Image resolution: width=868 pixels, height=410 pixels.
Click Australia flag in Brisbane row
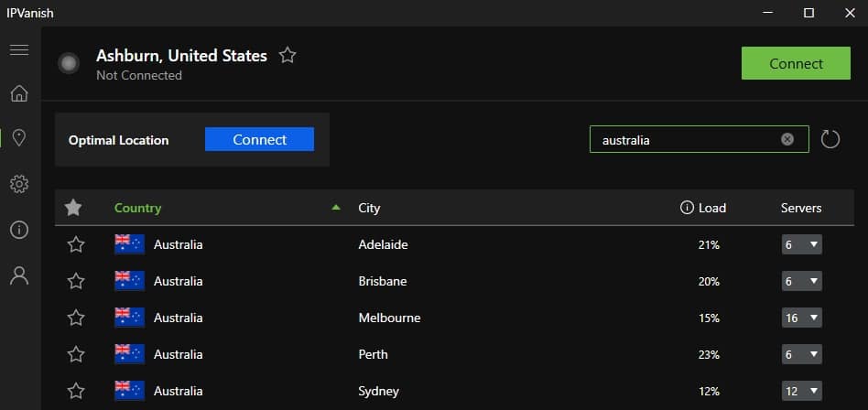(129, 281)
